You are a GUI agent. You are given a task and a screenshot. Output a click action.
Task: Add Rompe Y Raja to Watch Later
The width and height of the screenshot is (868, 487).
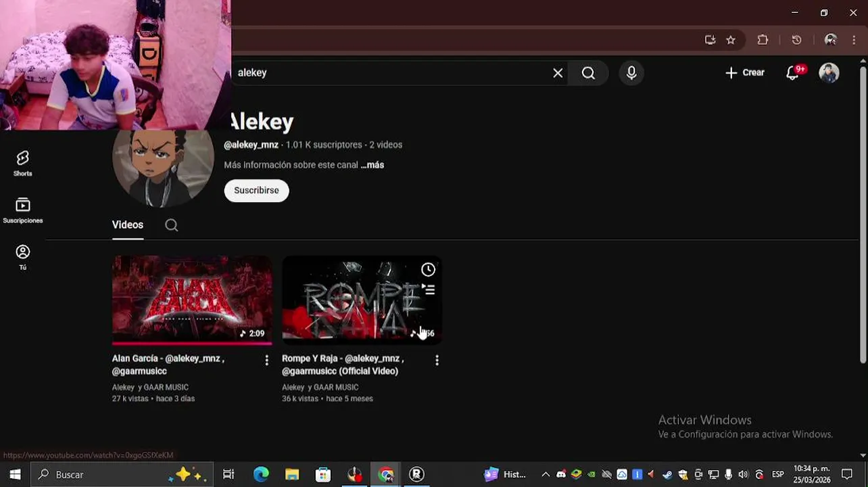click(x=428, y=270)
